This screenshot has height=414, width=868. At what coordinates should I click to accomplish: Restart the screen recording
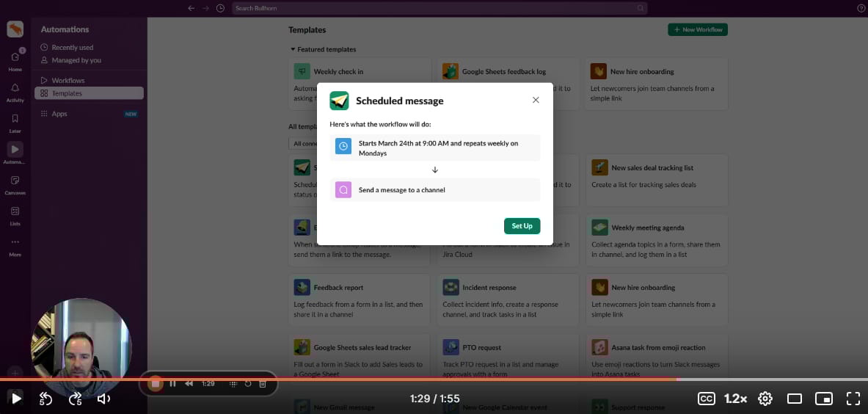coord(248,384)
